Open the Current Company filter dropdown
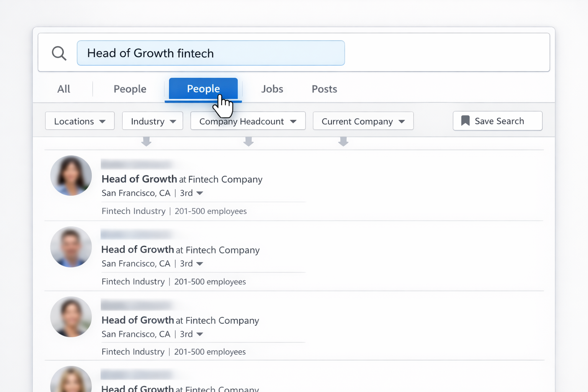 363,121
